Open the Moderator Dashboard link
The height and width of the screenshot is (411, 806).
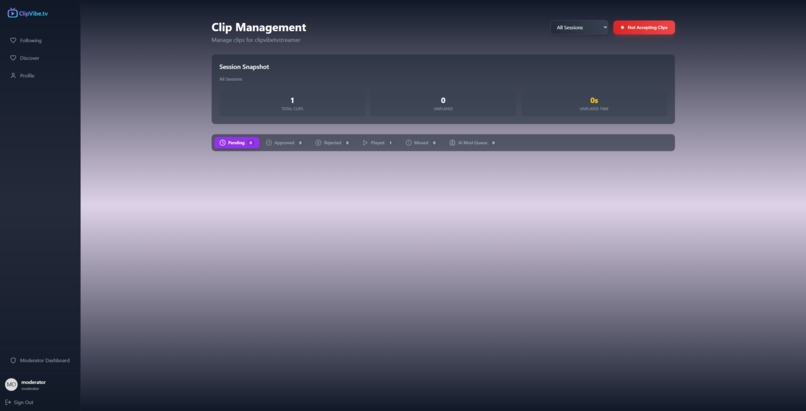tap(40, 360)
